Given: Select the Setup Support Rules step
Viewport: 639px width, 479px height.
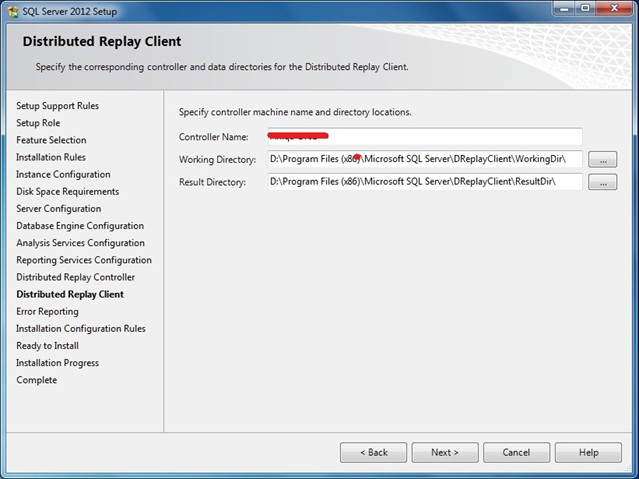Looking at the screenshot, I should point(57,106).
